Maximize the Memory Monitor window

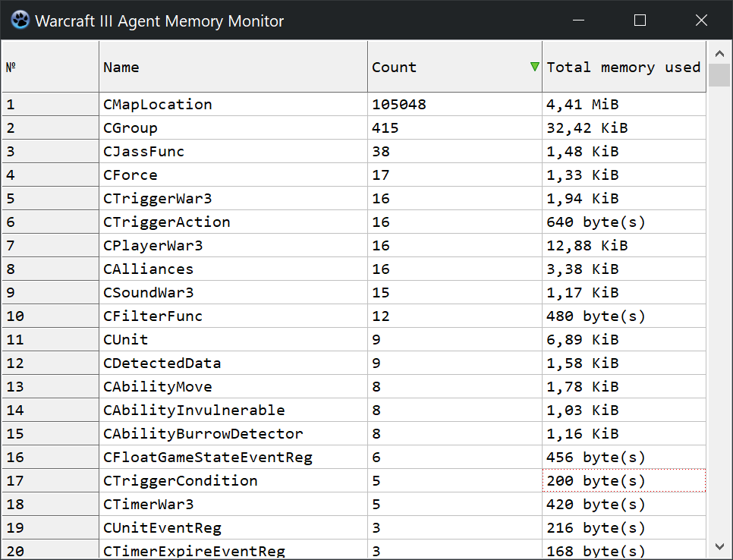[x=640, y=20]
